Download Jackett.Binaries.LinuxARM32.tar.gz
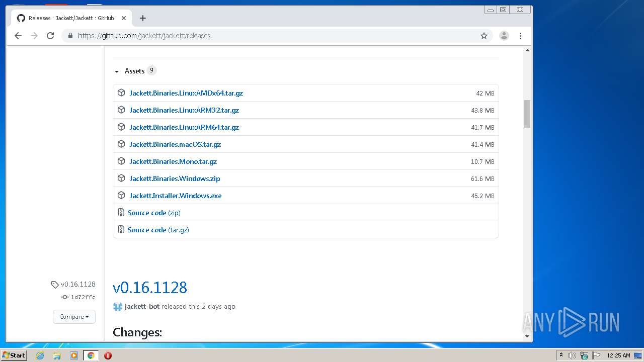 click(184, 110)
